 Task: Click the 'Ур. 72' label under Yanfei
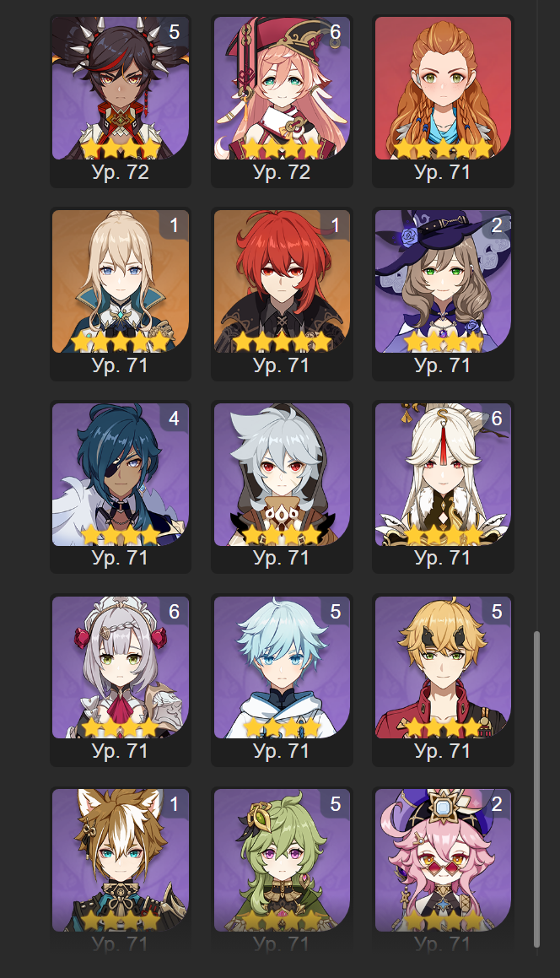tap(282, 172)
